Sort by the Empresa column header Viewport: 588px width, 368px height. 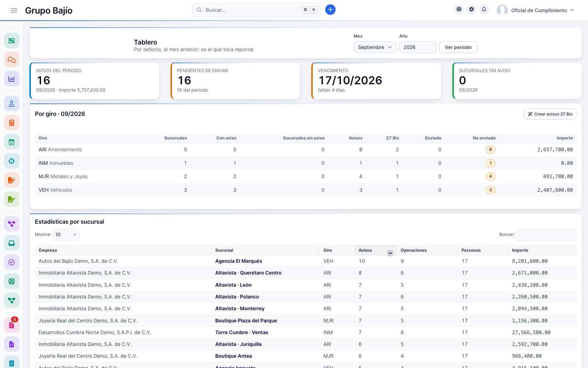[123, 250]
